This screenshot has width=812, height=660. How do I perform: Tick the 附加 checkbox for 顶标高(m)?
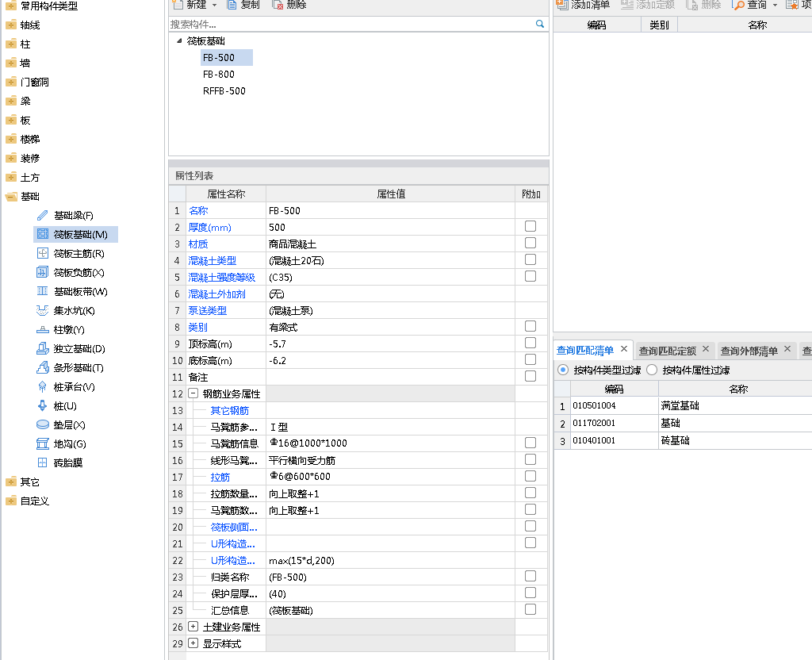(x=530, y=343)
